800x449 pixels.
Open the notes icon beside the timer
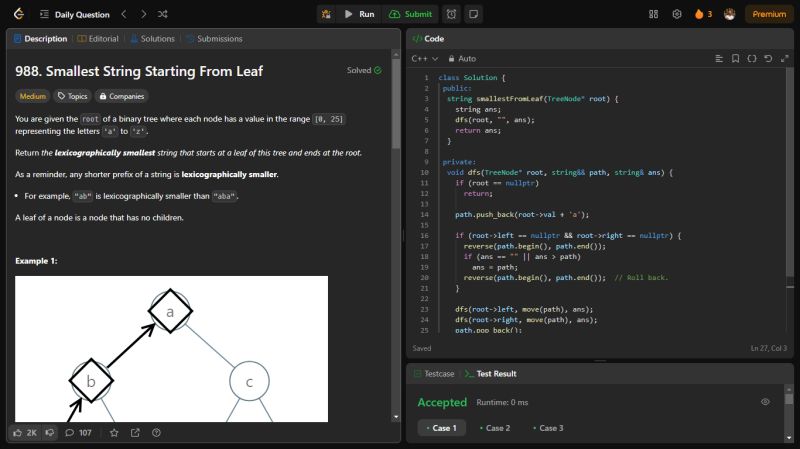(x=473, y=14)
